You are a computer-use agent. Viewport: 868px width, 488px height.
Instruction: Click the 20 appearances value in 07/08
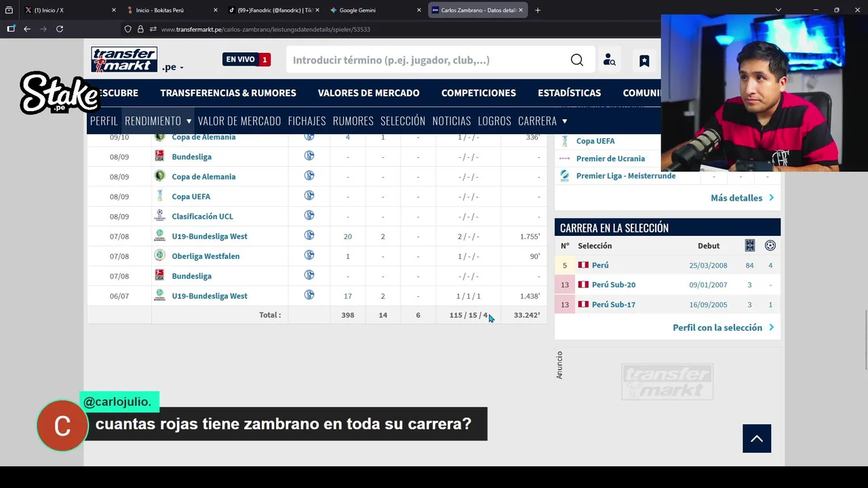[348, 237]
